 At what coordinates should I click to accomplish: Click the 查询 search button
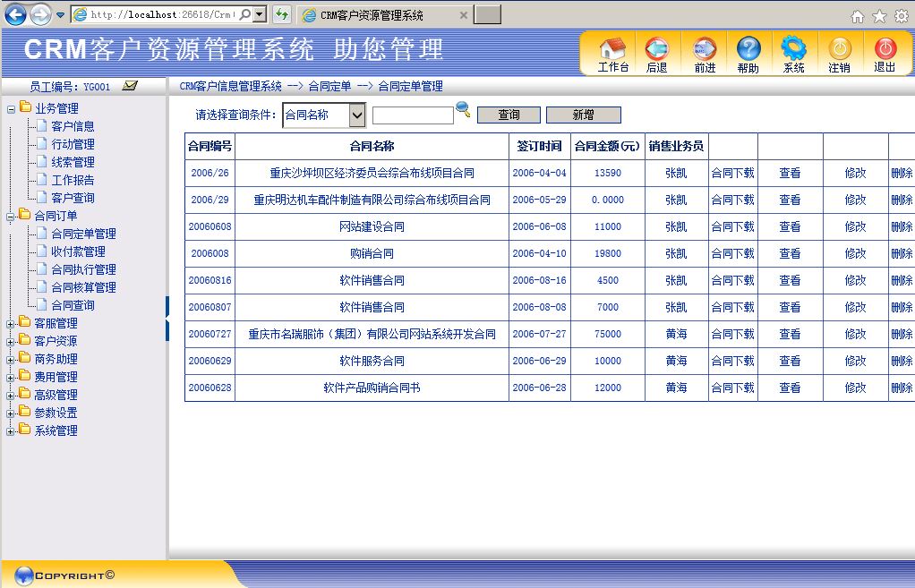[x=509, y=115]
